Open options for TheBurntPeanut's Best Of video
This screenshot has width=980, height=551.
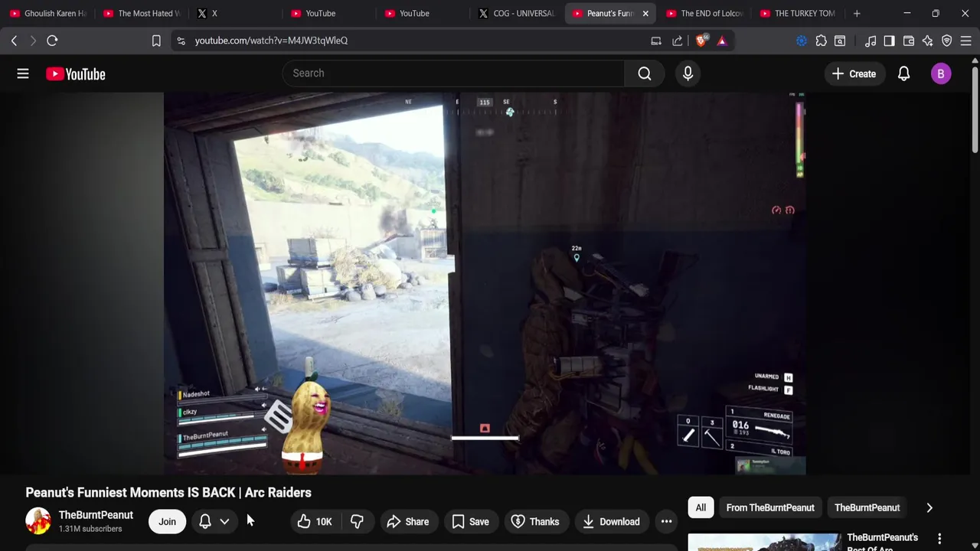coord(939,540)
